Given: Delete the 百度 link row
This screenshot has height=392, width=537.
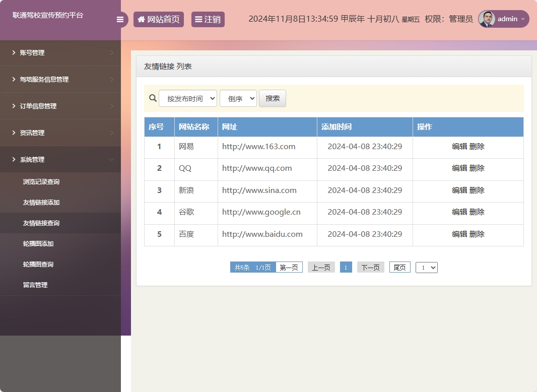Looking at the screenshot, I should pos(477,234).
